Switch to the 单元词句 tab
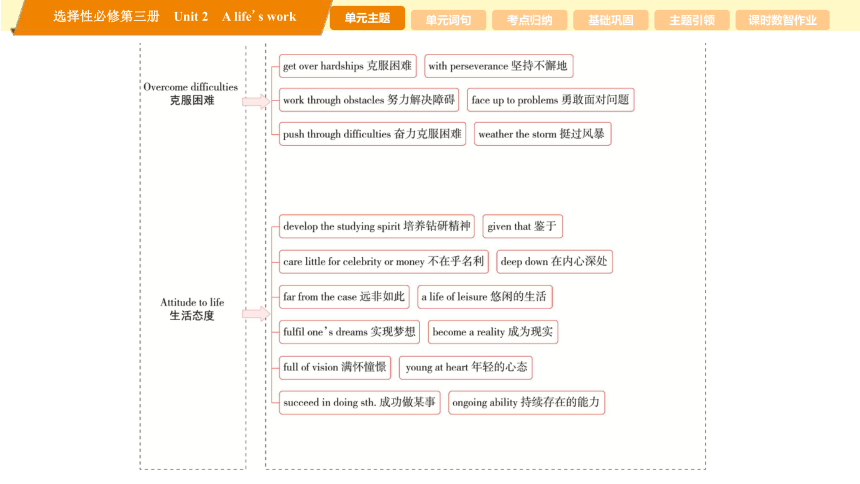This screenshot has width=860, height=484. pyautogui.click(x=448, y=20)
